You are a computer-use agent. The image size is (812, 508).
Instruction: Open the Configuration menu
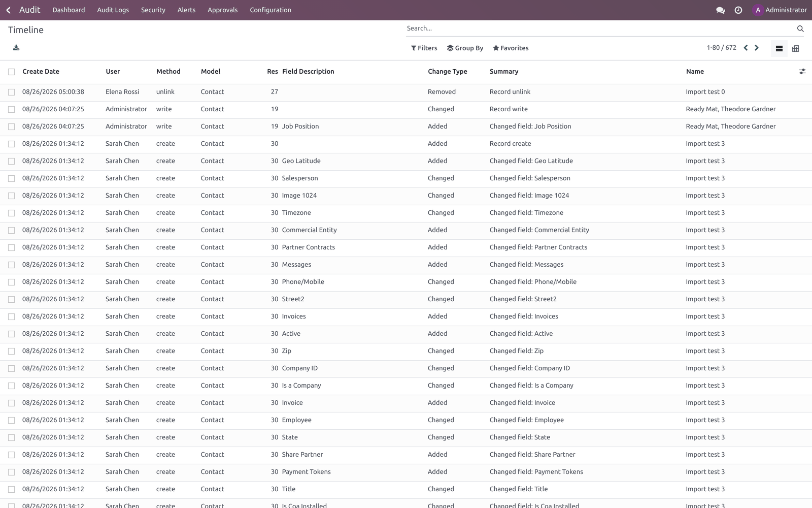tap(270, 10)
